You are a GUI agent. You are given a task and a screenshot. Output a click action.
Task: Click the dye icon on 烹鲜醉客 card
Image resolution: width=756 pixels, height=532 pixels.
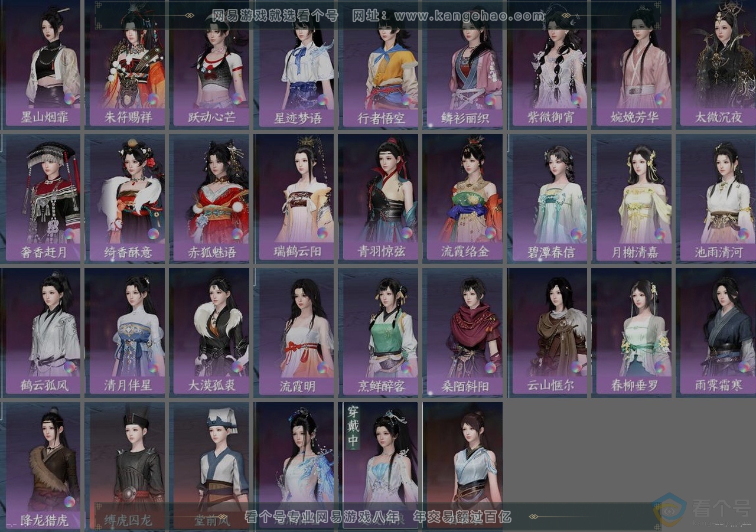pyautogui.click(x=406, y=367)
